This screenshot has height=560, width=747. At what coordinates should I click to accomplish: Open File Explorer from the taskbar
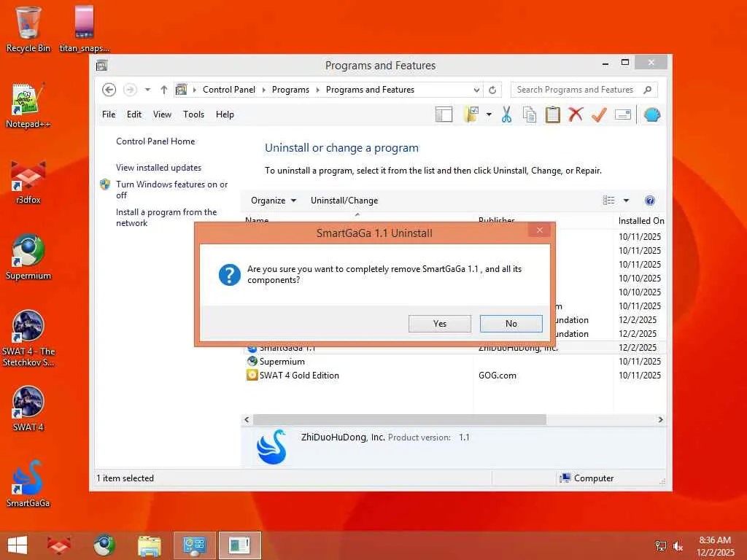click(150, 545)
